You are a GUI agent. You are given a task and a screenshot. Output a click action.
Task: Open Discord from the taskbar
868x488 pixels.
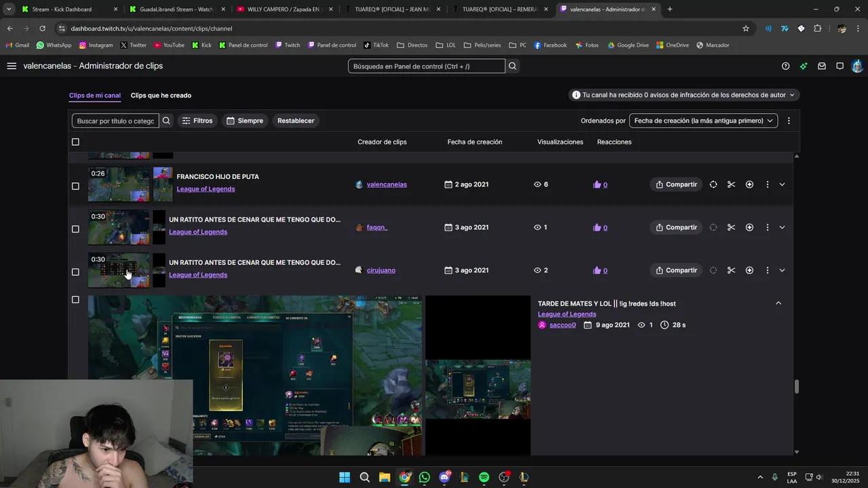tap(444, 477)
